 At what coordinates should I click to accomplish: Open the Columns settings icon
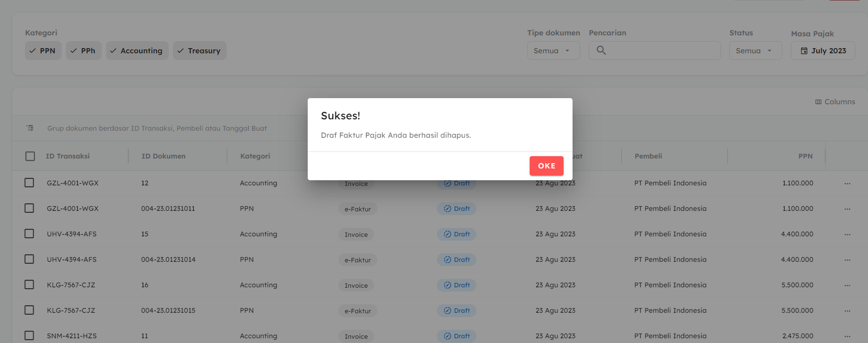pyautogui.click(x=818, y=102)
